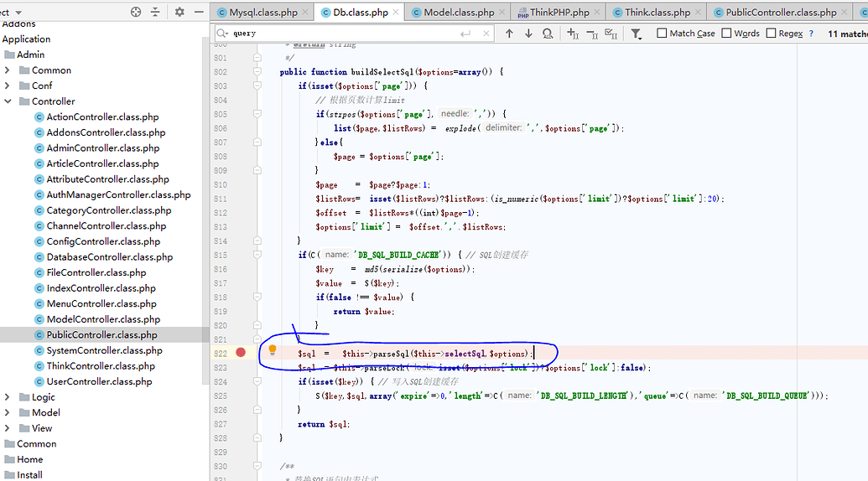The height and width of the screenshot is (481, 868).
Task: Toggle the breakpoint on line 822
Action: [241, 353]
